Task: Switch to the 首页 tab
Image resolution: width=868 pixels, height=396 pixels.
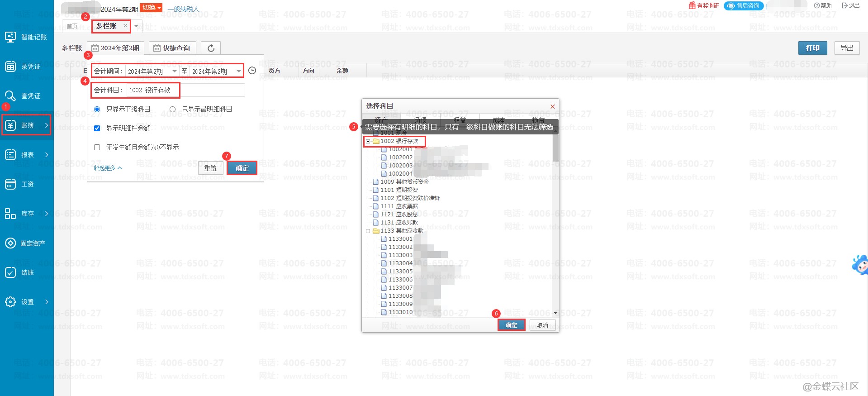Action: pyautogui.click(x=72, y=26)
